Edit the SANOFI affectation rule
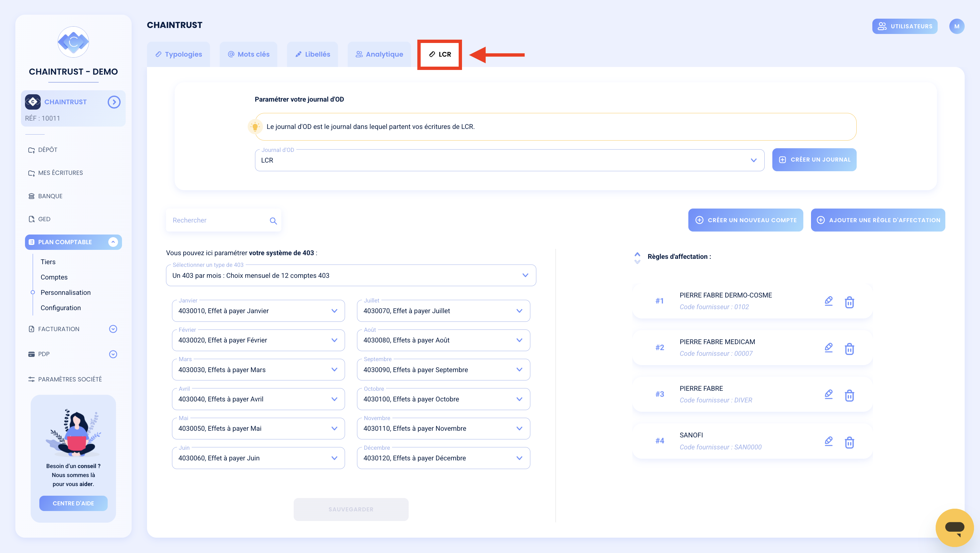Screen dimensions: 980x553 829,441
